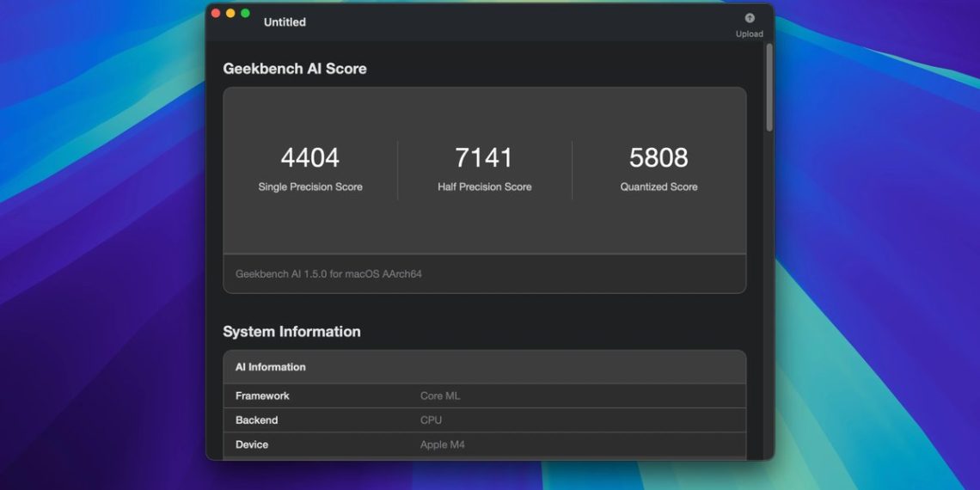
Task: Select the 7141 score value
Action: coord(484,158)
